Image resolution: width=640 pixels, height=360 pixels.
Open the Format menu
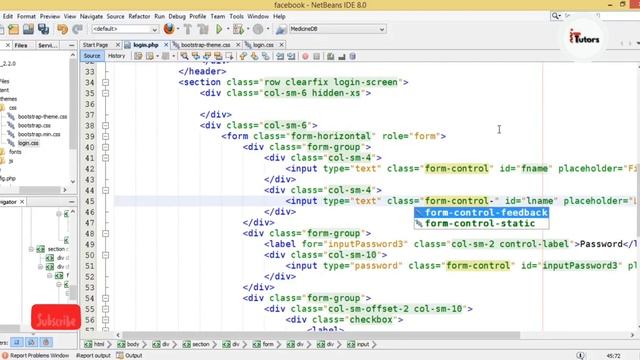(x=26, y=16)
